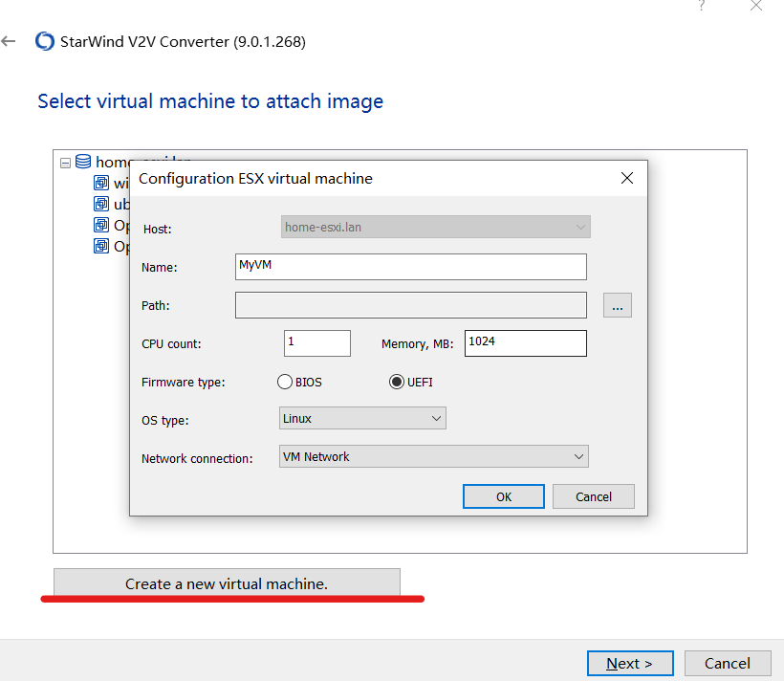
Task: Collapse the home-esxi.lan host tree node
Action: coord(65,163)
